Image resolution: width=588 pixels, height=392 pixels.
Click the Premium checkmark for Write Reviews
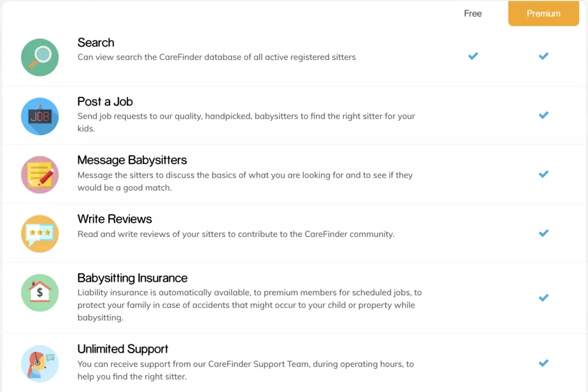tap(543, 233)
